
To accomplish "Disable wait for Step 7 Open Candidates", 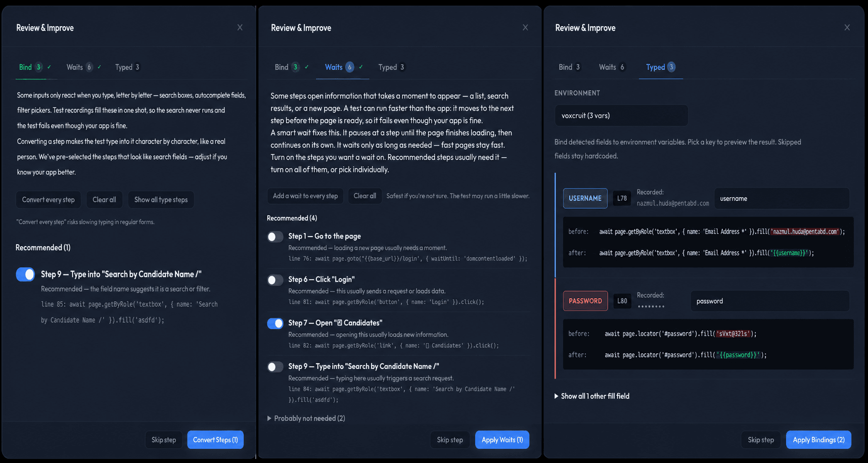I will point(275,323).
